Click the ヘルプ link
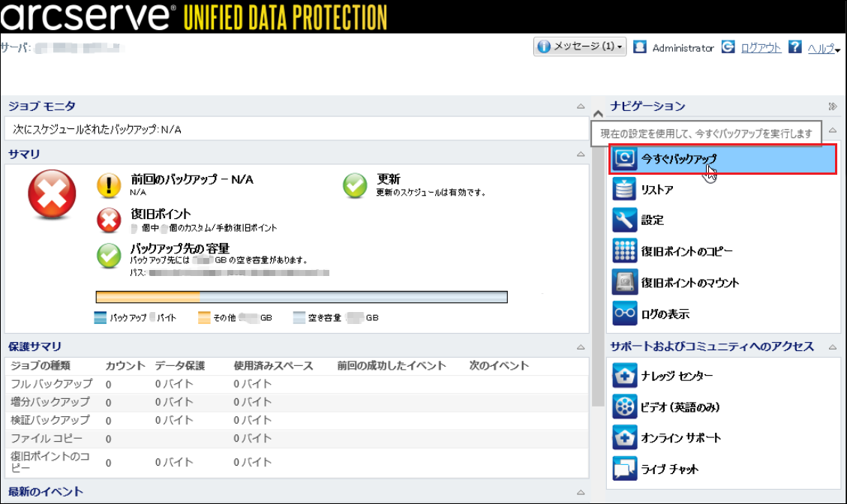 tap(821, 48)
